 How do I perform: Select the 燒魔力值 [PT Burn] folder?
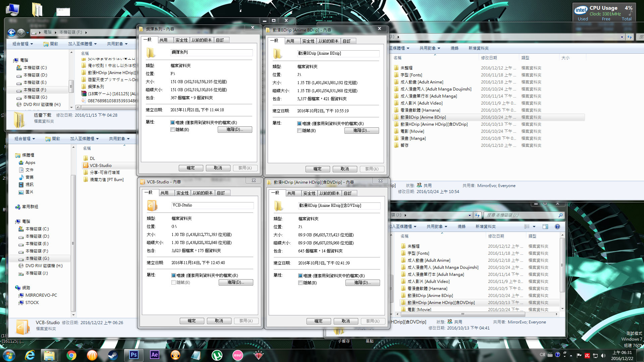click(107, 180)
